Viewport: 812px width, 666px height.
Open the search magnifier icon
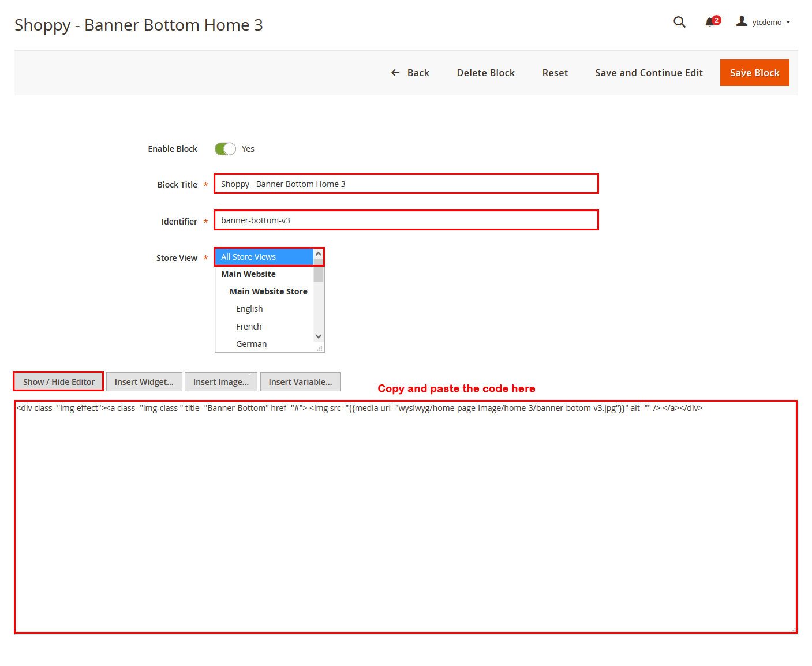pyautogui.click(x=679, y=22)
